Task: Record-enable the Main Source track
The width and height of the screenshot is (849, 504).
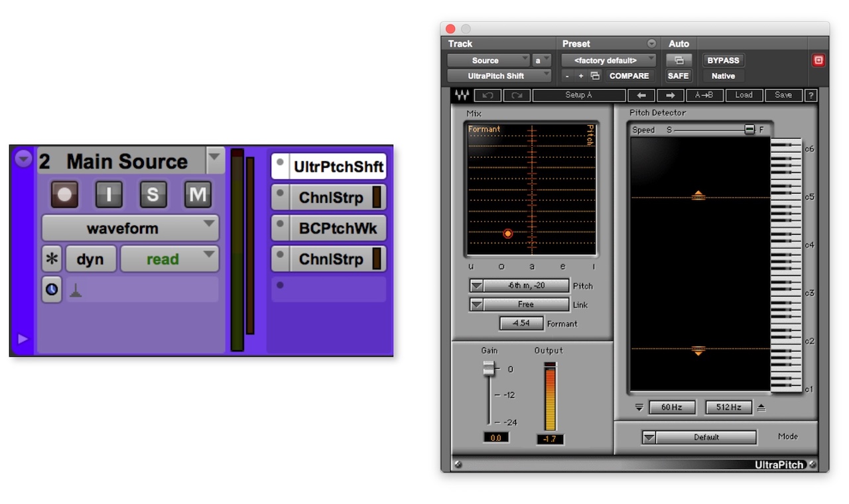Action: (x=65, y=194)
